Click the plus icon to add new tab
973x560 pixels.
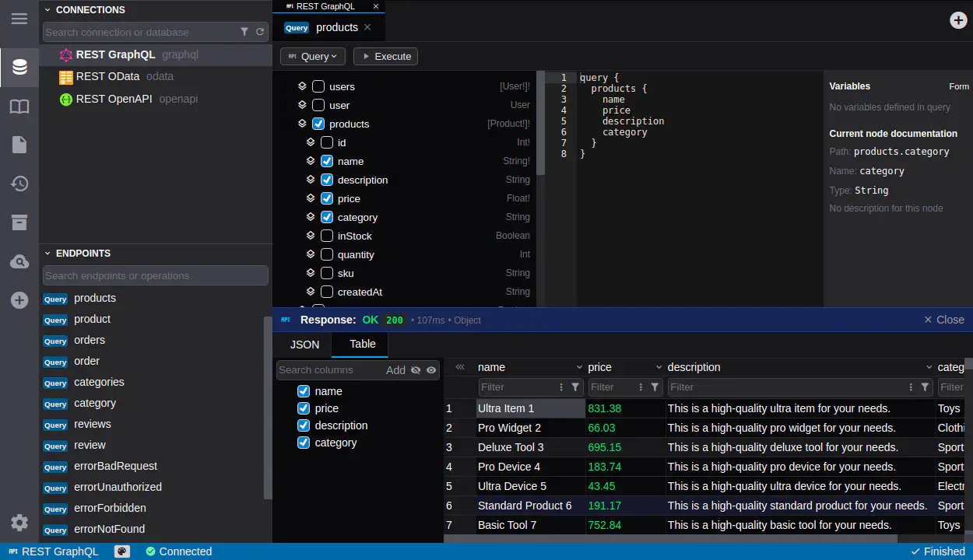pos(958,20)
